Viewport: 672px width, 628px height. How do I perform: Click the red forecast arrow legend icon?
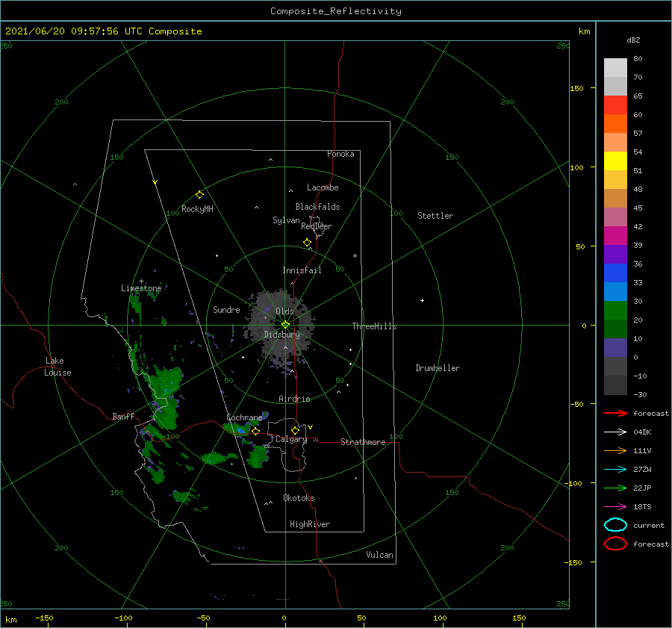coord(615,413)
